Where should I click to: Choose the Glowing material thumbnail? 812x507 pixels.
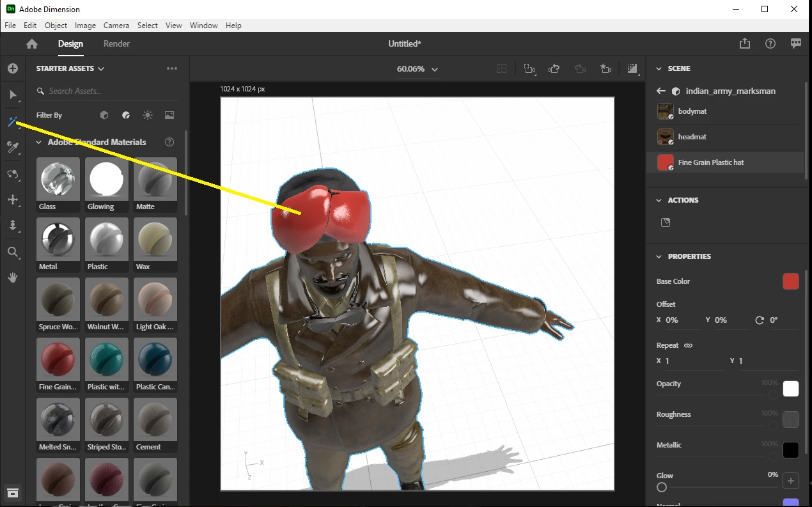pyautogui.click(x=107, y=185)
